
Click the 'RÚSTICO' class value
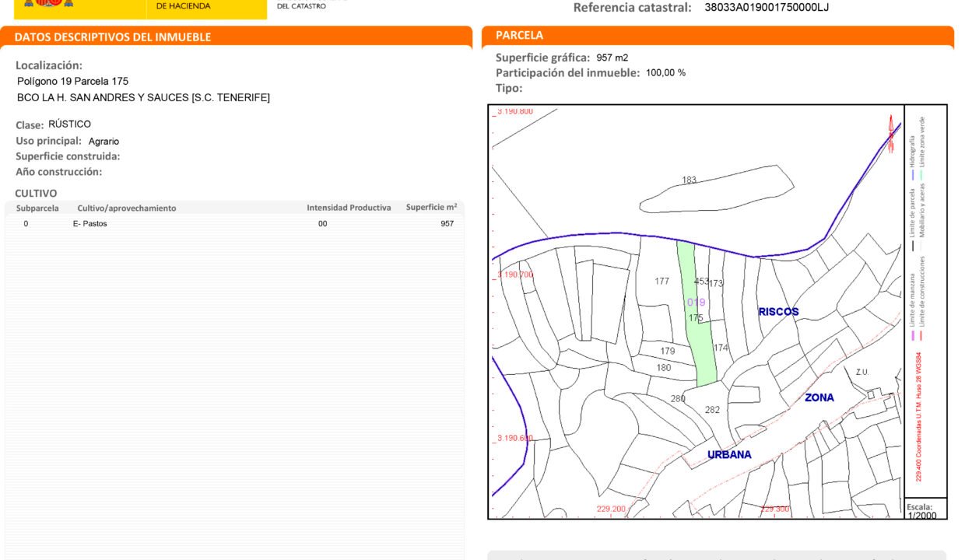coord(69,124)
